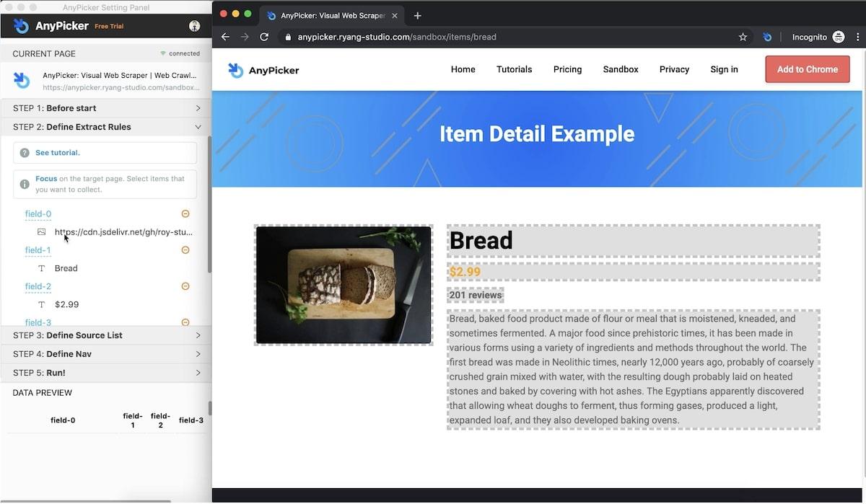The width and height of the screenshot is (866, 504).
Task: Click the Bread product title heading
Action: [x=481, y=241]
